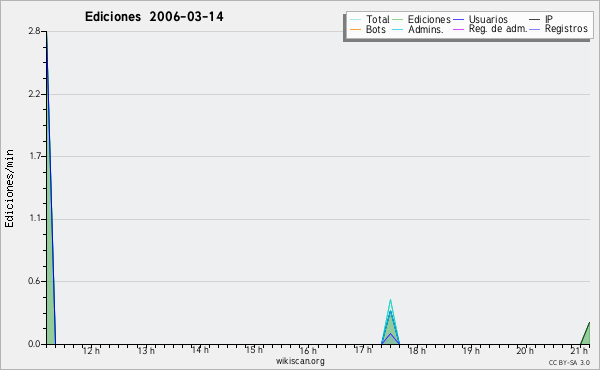600x370 pixels.
Task: Click the 18 h x-axis tick label
Action: coord(417,351)
